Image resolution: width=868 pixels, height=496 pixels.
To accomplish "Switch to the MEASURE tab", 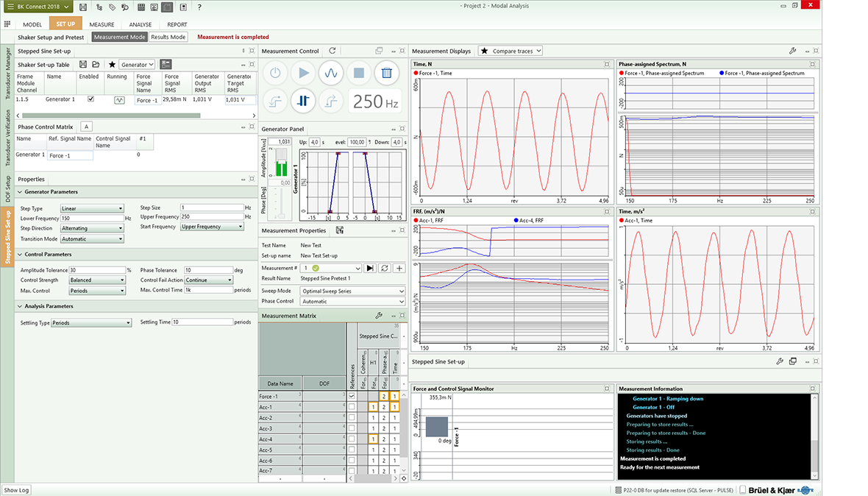I will coord(102,24).
